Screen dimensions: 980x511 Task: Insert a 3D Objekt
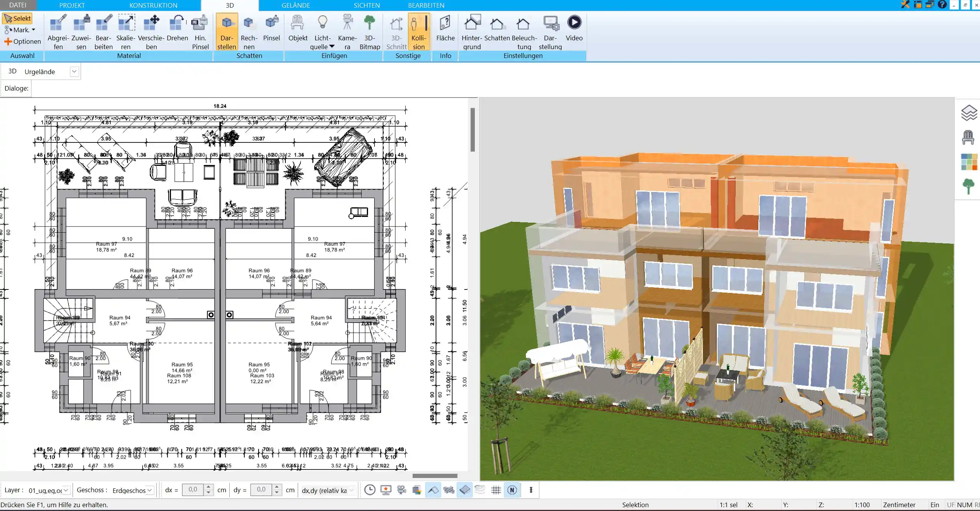click(x=298, y=28)
